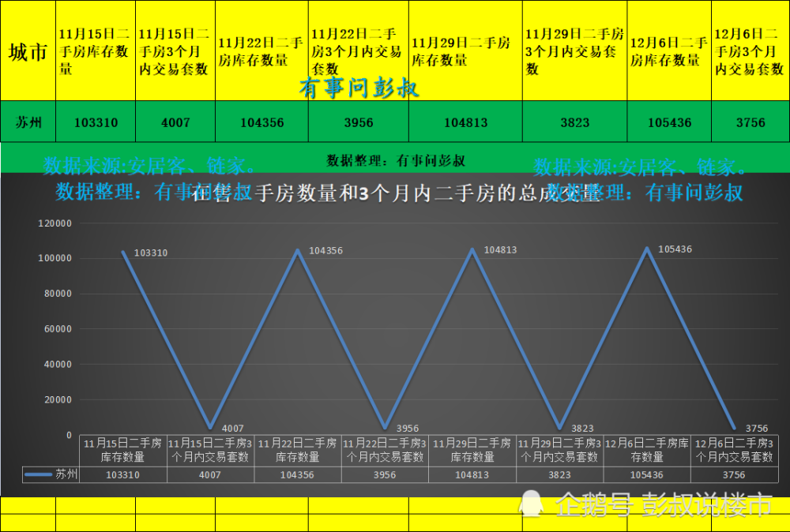
Task: Click green row cell 104813
Action: 465,122
